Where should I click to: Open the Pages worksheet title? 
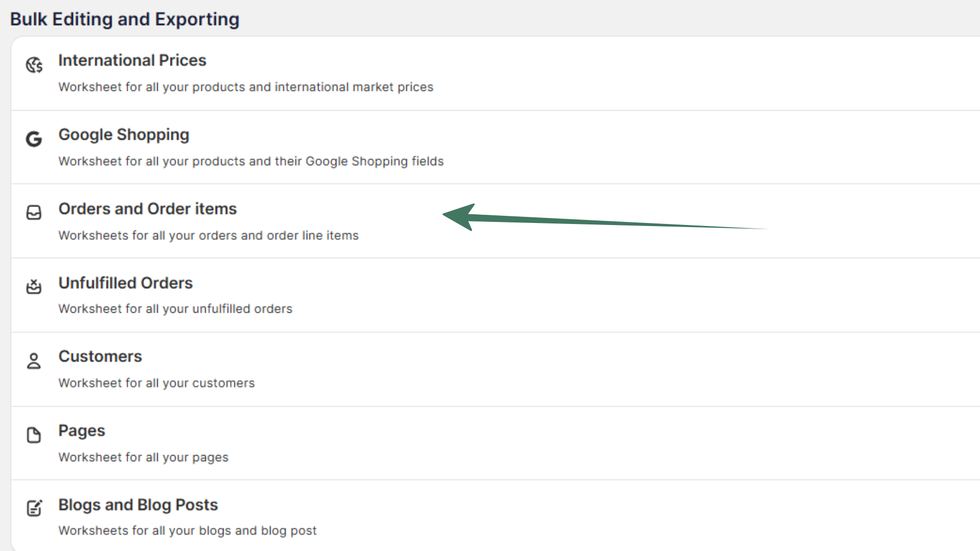82,431
